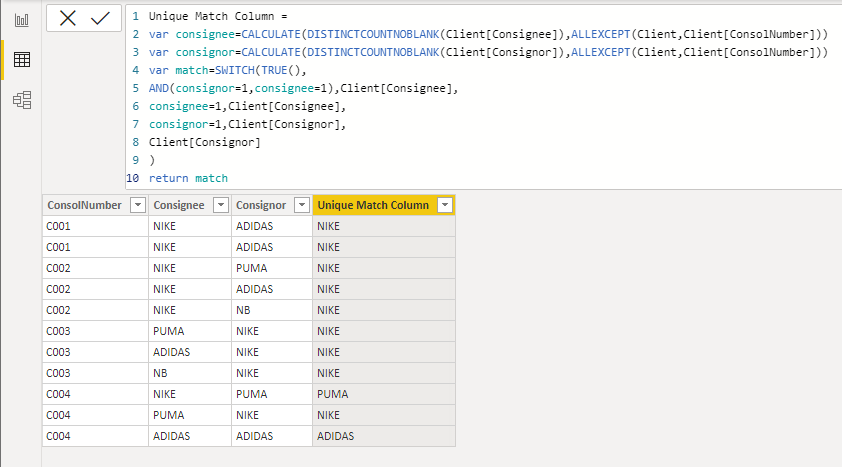
Task: Cancel the formula with the X icon
Action: point(68,18)
